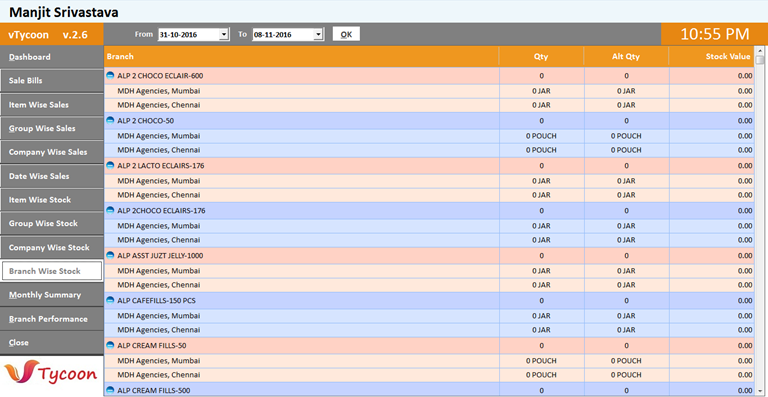Collapse the ALP 2CHOCO ECLAIRS-176 group
Viewport: 768px width, 397px height.
tap(110, 210)
